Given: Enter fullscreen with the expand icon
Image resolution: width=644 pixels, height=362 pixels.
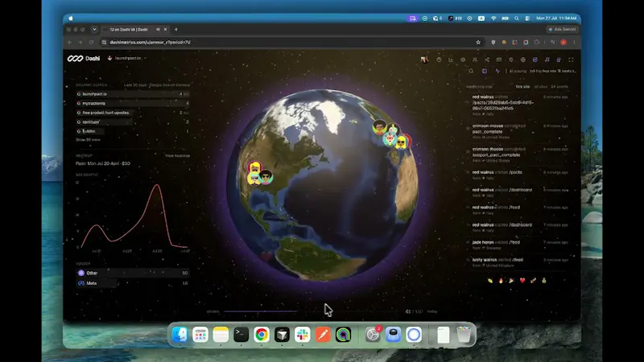Looking at the screenshot, I should point(571,60).
